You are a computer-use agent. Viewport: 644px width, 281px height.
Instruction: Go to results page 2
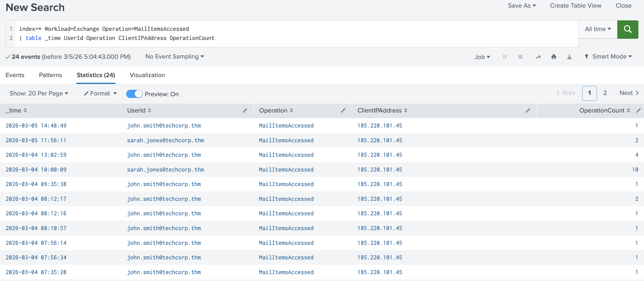pos(605,93)
